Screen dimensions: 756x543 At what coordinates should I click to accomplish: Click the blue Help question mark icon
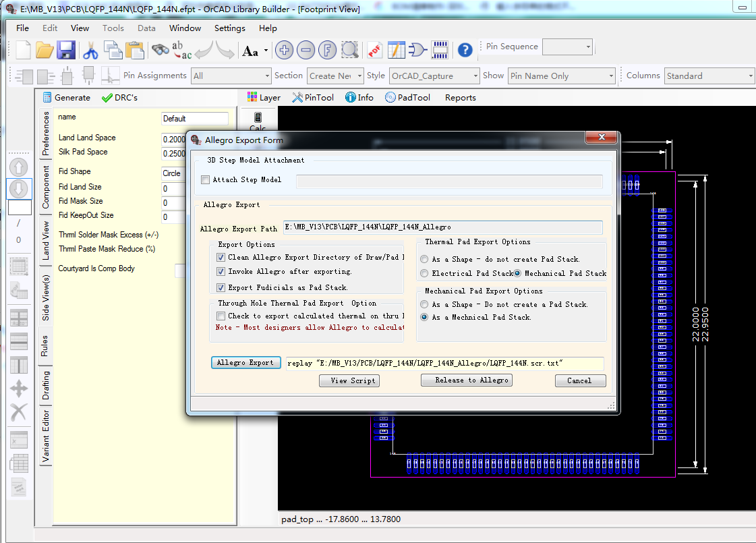(x=465, y=50)
